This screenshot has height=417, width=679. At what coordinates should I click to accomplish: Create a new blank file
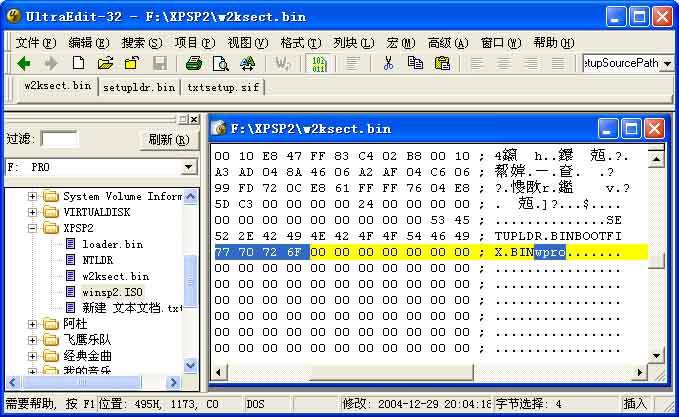[78, 63]
